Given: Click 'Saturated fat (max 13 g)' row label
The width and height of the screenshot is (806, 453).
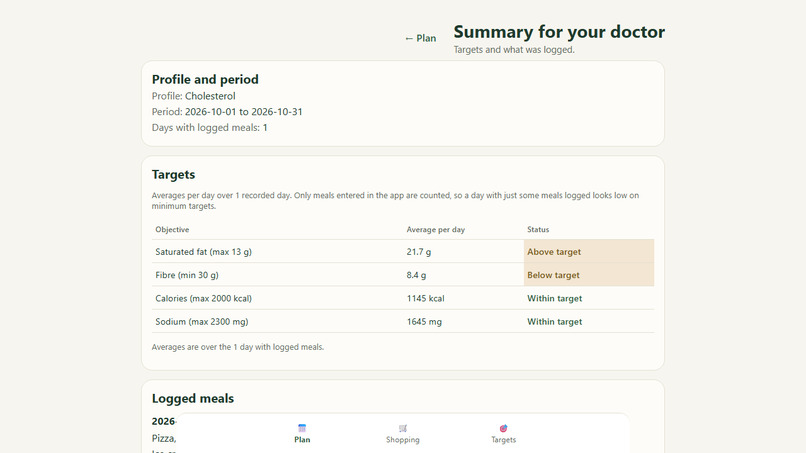Looking at the screenshot, I should pos(204,252).
